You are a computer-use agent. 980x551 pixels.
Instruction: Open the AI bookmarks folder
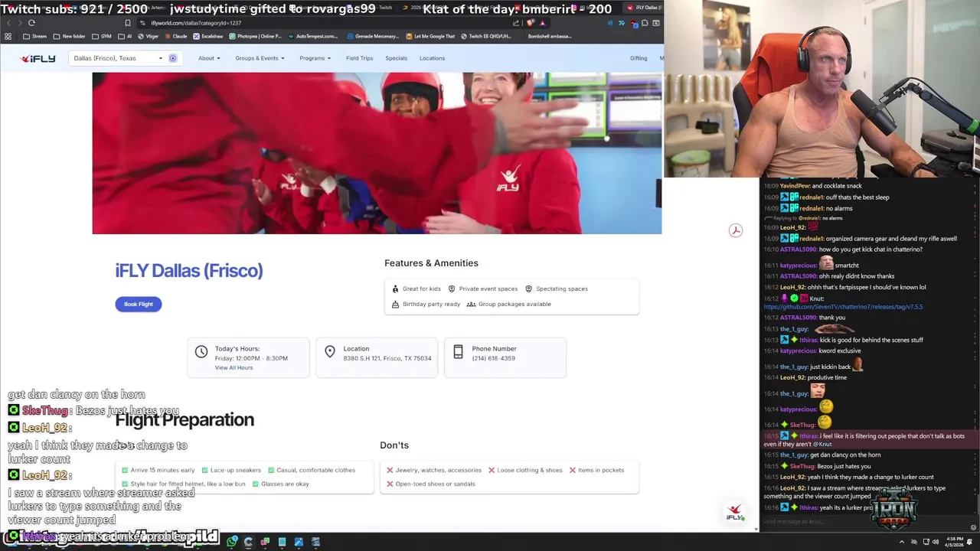[x=124, y=36]
